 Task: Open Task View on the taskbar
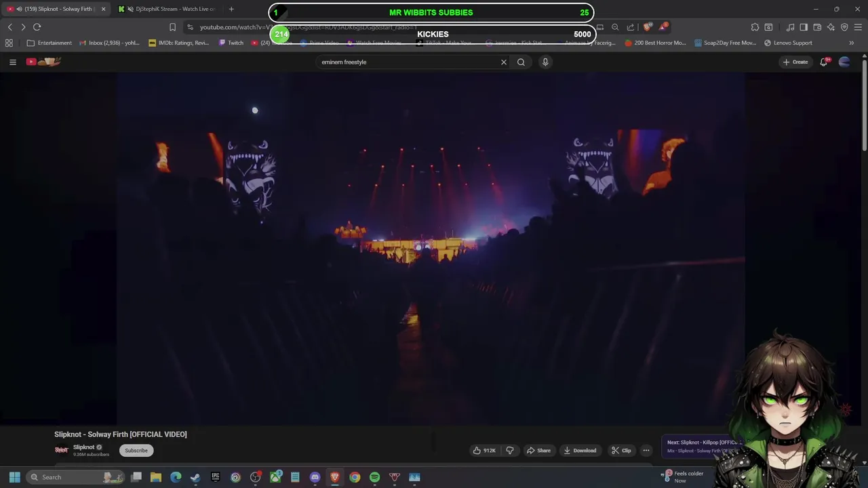tap(136, 477)
